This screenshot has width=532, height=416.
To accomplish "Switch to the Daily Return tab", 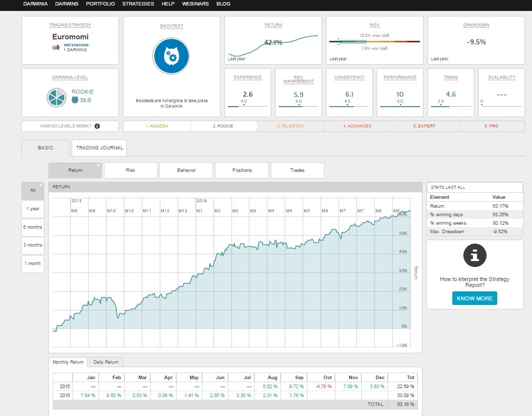I will click(106, 362).
